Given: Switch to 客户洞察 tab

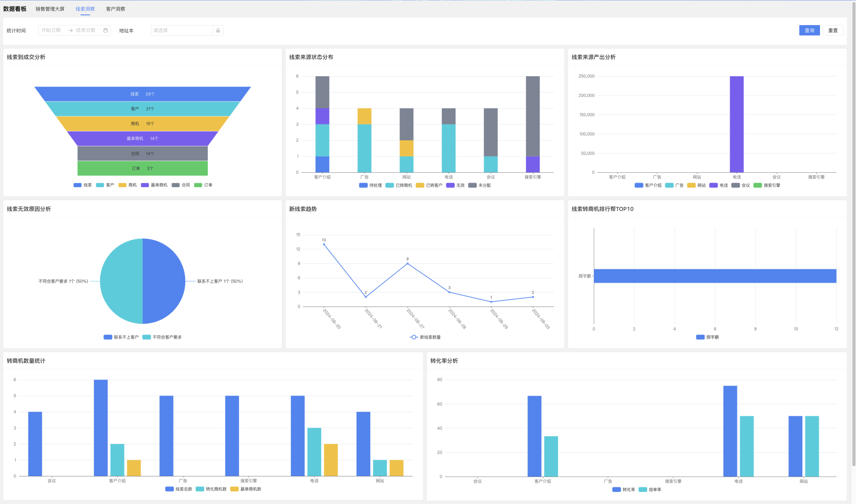Looking at the screenshot, I should pyautogui.click(x=115, y=9).
